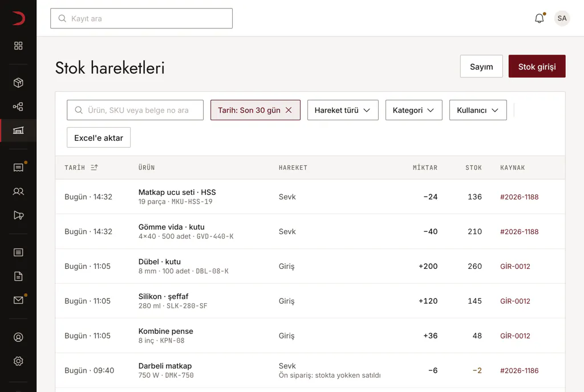
Task: Open the user profile circle icon in sidebar
Action: tap(18, 337)
